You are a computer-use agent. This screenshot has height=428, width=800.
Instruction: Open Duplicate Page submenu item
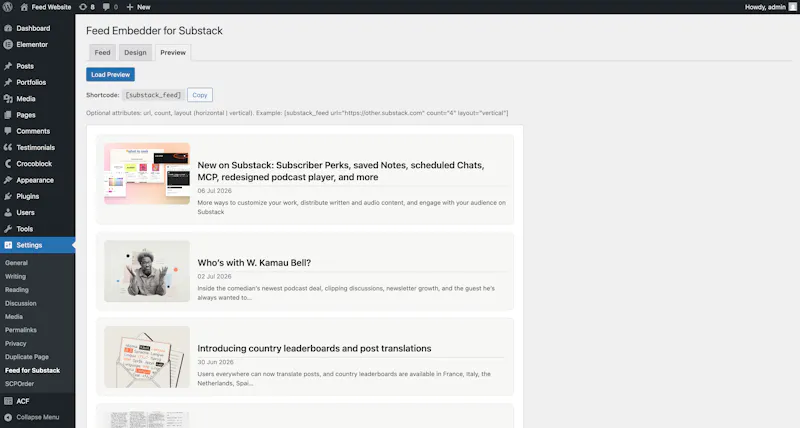(x=27, y=357)
